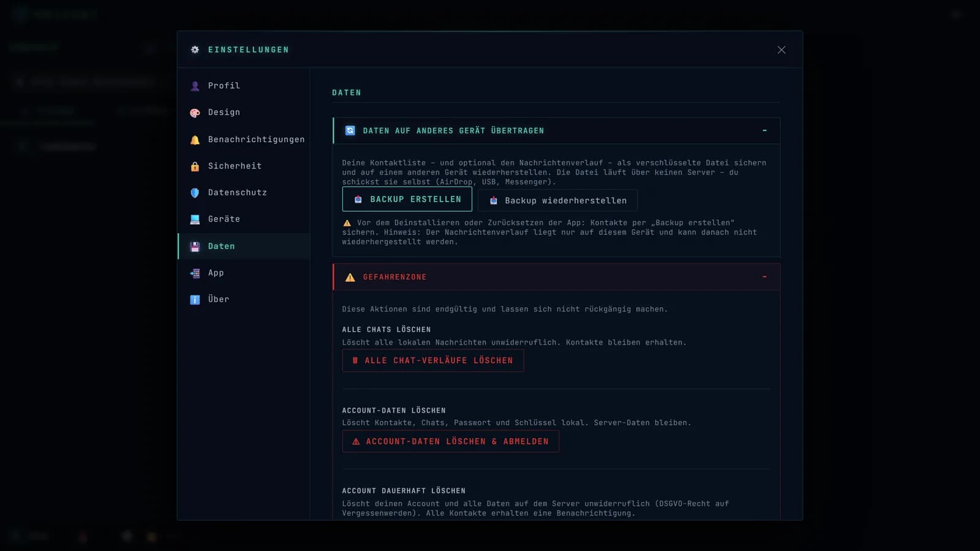Go to the Benachrichtigungen section
Image resolution: width=980 pixels, height=551 pixels.
click(244, 140)
